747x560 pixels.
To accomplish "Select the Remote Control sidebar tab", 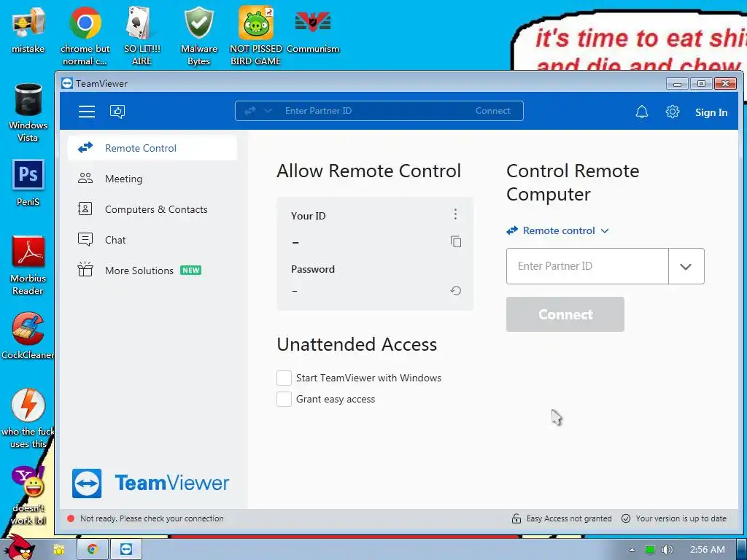I will coord(152,148).
